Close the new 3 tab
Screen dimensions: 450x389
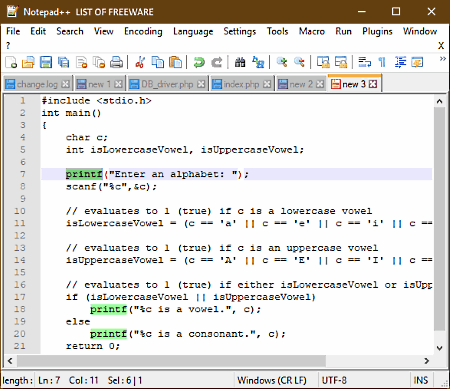point(373,84)
